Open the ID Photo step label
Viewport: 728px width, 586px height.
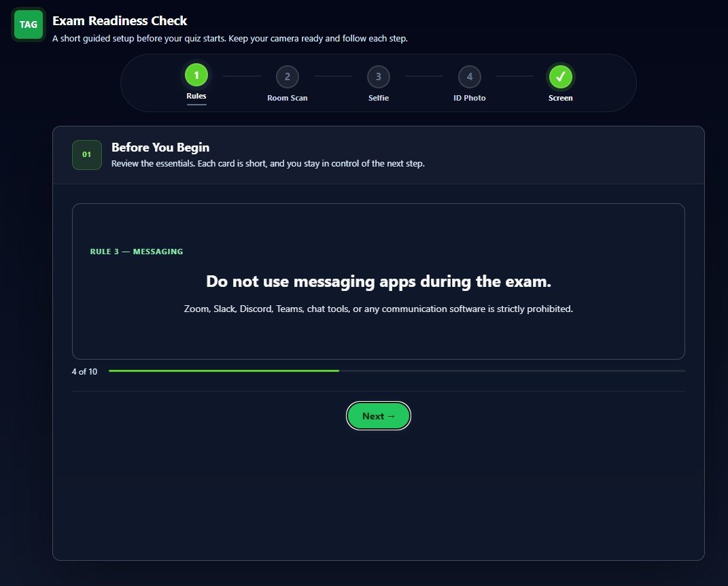(x=470, y=98)
